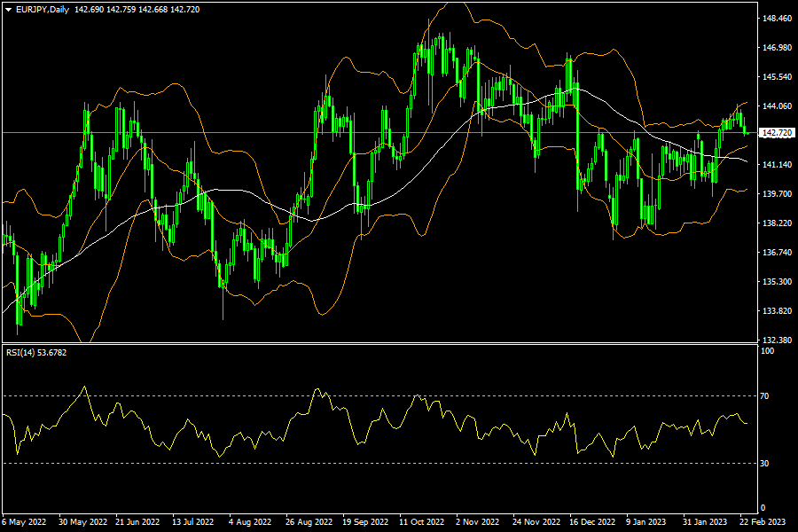Screen dimensions: 798x532
Task: Click the 2 Nov 2022 date label
Action: click(x=477, y=522)
